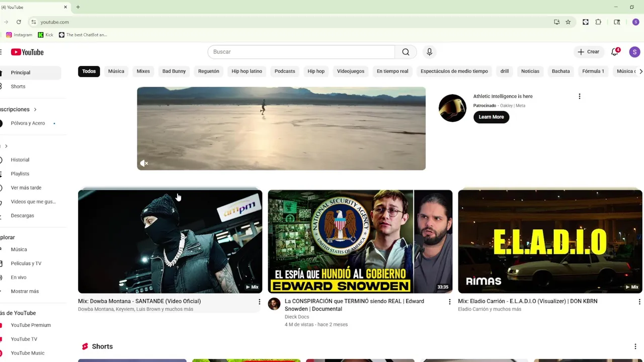Open the YouTube account avatar menu
644x362 pixels.
coord(634,52)
